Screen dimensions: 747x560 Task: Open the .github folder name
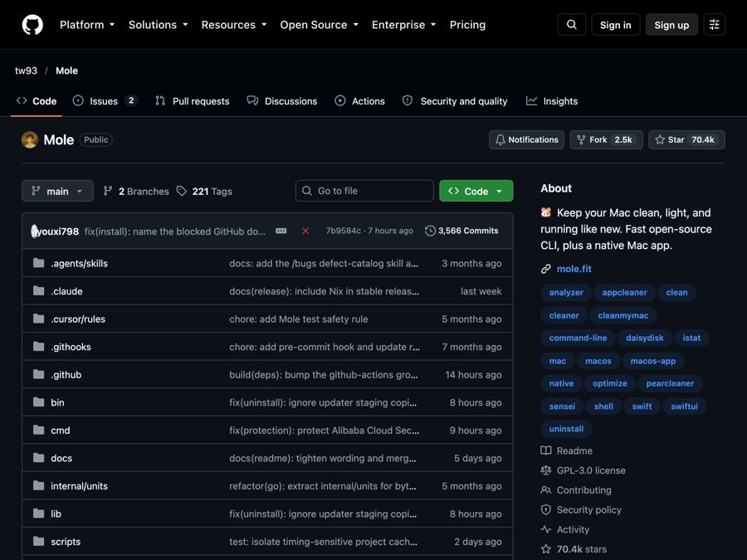[x=66, y=375]
